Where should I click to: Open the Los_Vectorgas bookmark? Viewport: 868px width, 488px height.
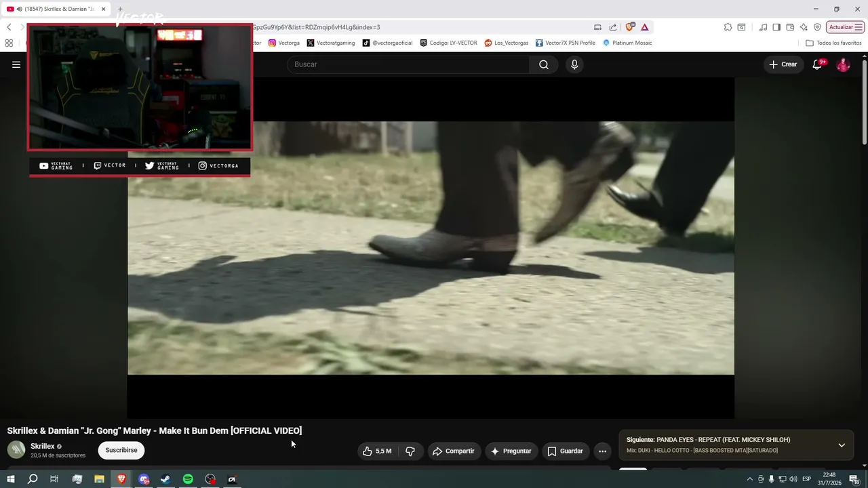506,43
